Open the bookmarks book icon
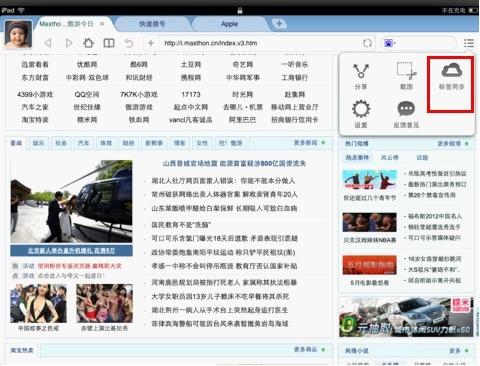This screenshot has width=480, height=366. click(109, 43)
